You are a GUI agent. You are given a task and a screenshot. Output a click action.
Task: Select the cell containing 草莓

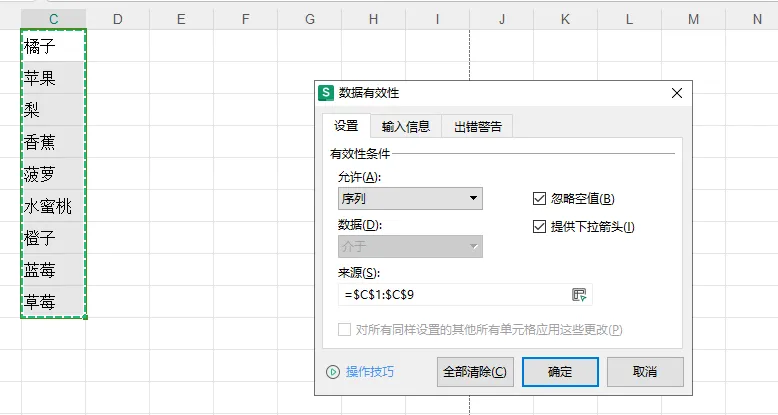54,301
